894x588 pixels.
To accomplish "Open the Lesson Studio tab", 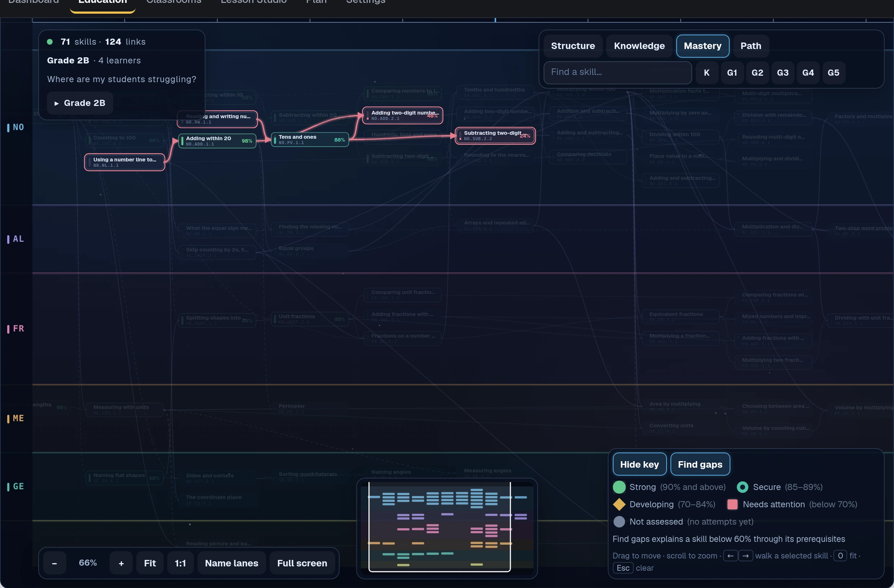I will (x=253, y=1).
